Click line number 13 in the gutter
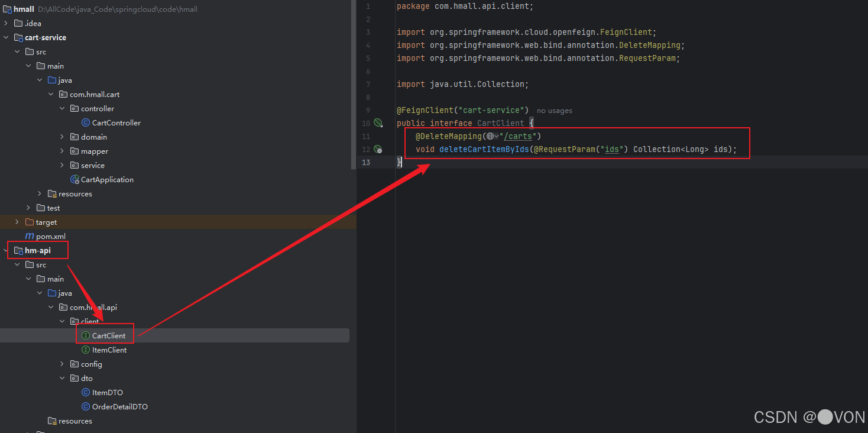868x433 pixels. coord(365,162)
